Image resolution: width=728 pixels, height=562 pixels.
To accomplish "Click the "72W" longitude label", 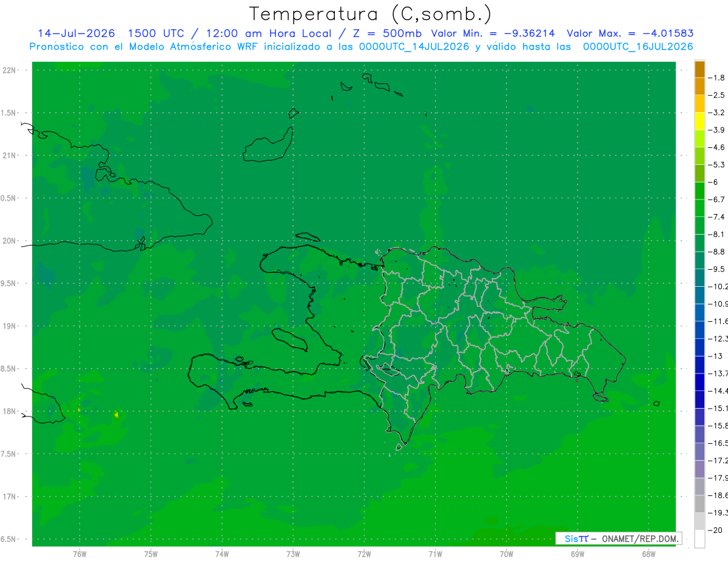I will coord(364,554).
